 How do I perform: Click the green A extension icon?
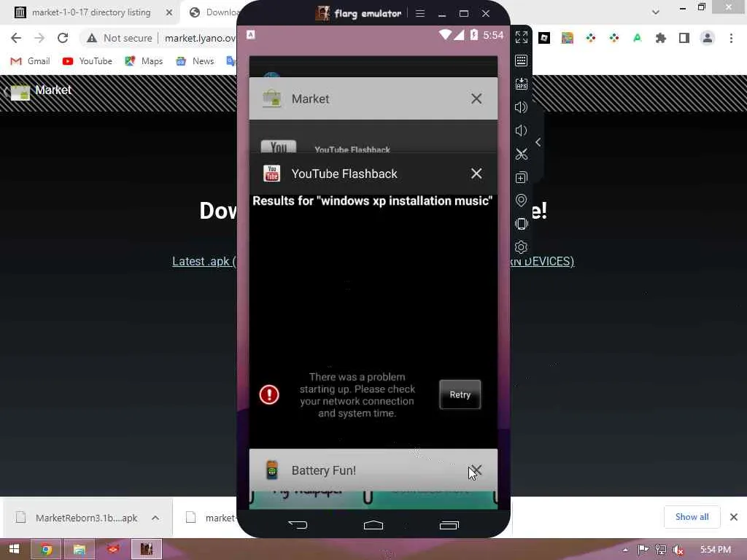637,38
